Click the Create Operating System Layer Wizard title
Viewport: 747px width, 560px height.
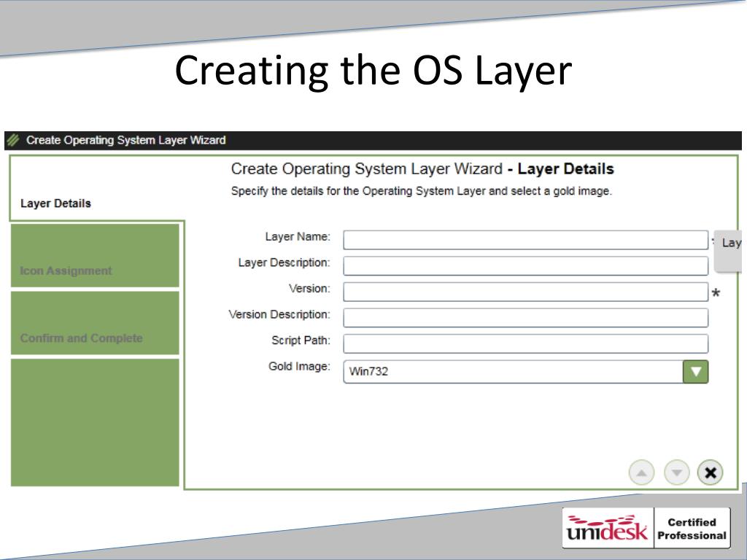click(x=125, y=140)
